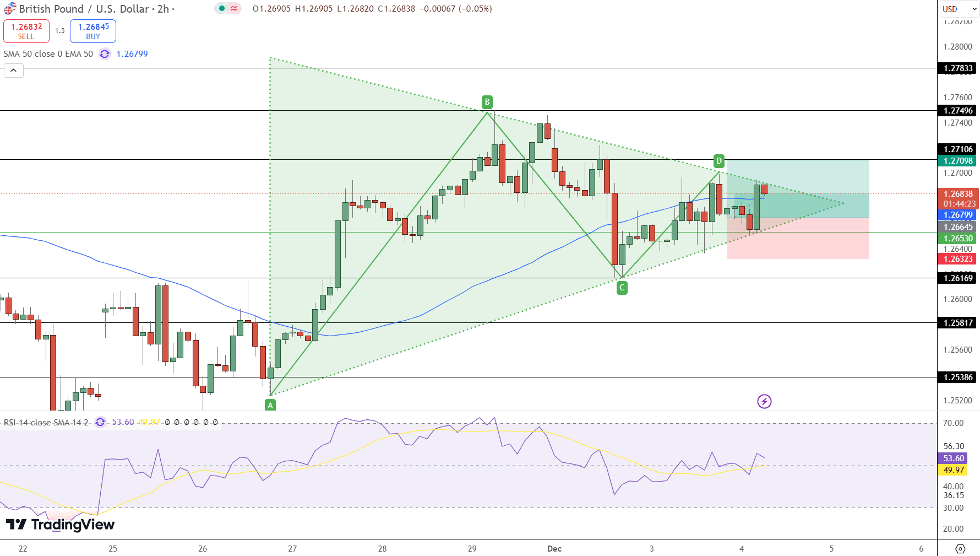Click the red 1.26323 stop price label
This screenshot has width=980, height=556.
click(x=958, y=259)
